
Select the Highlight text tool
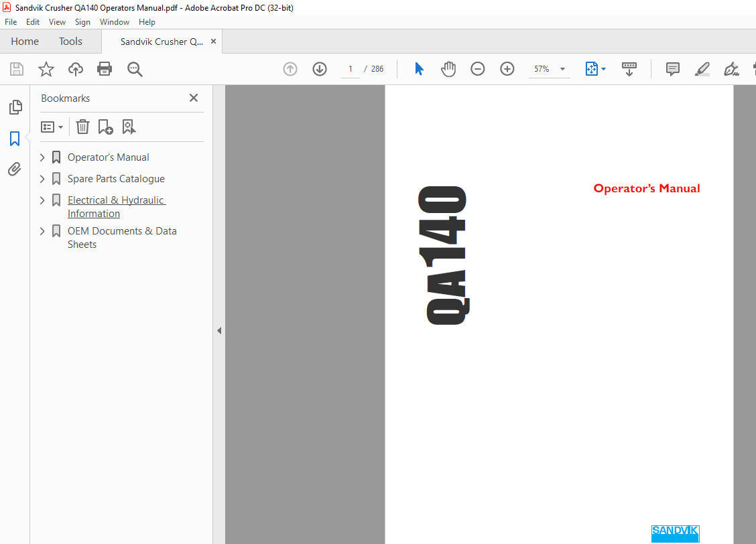click(x=702, y=68)
